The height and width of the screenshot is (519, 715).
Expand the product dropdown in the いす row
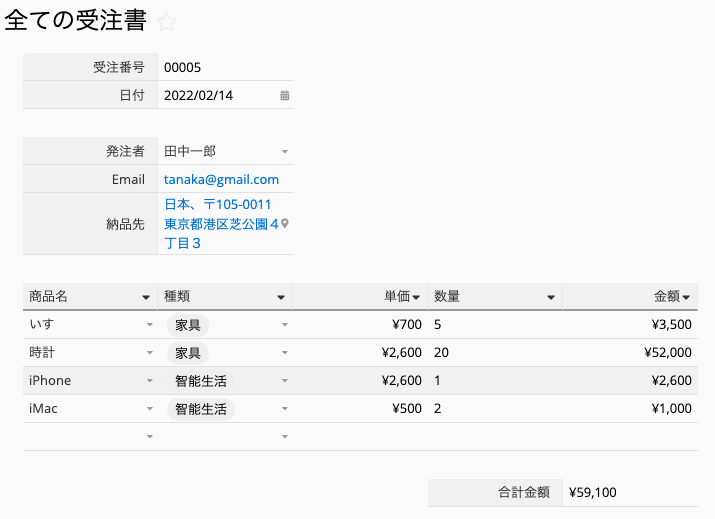[150, 325]
